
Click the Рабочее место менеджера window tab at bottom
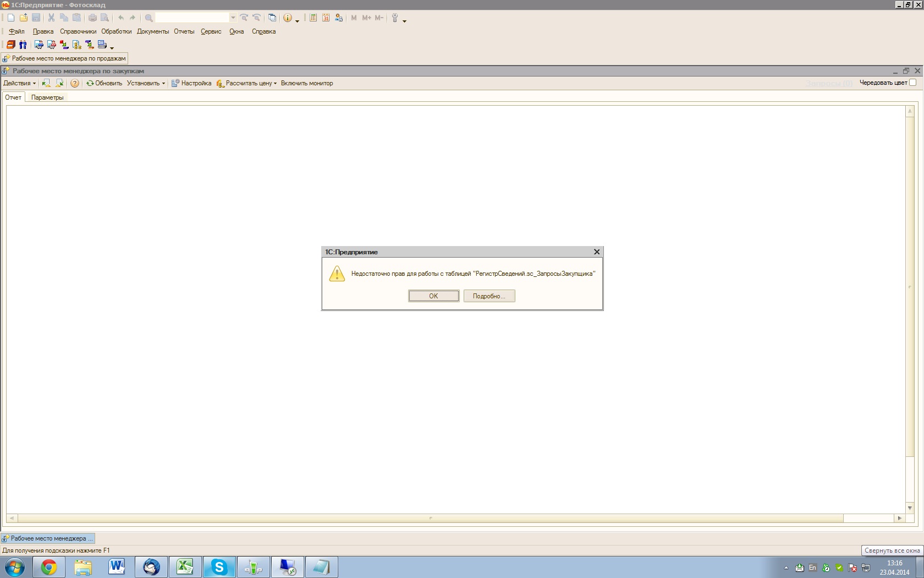(48, 538)
